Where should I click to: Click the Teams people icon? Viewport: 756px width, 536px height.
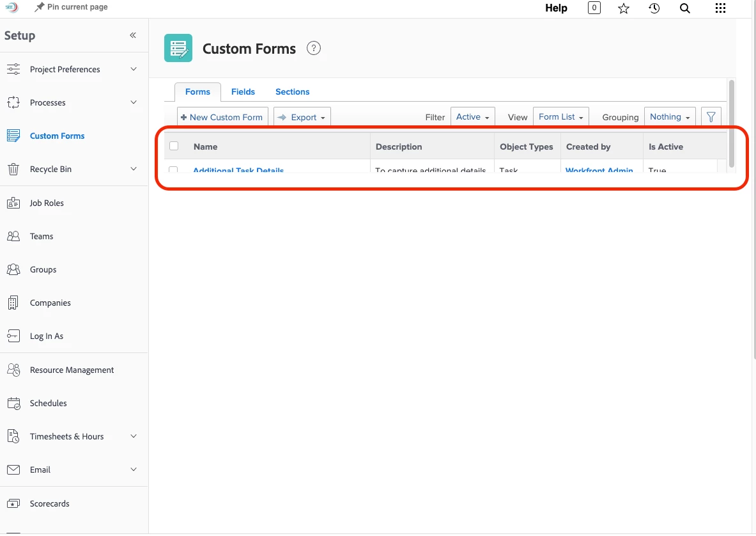pyautogui.click(x=13, y=236)
